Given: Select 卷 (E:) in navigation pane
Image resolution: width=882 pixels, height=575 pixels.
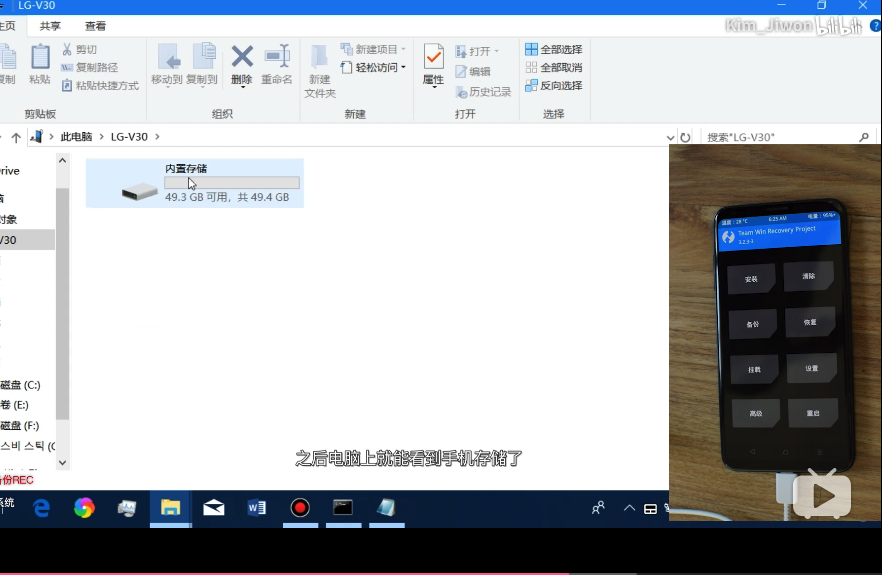Looking at the screenshot, I should point(15,405).
